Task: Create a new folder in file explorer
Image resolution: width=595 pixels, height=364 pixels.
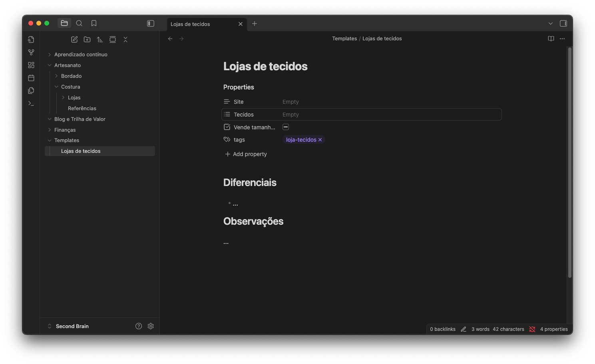Action: pyautogui.click(x=87, y=39)
